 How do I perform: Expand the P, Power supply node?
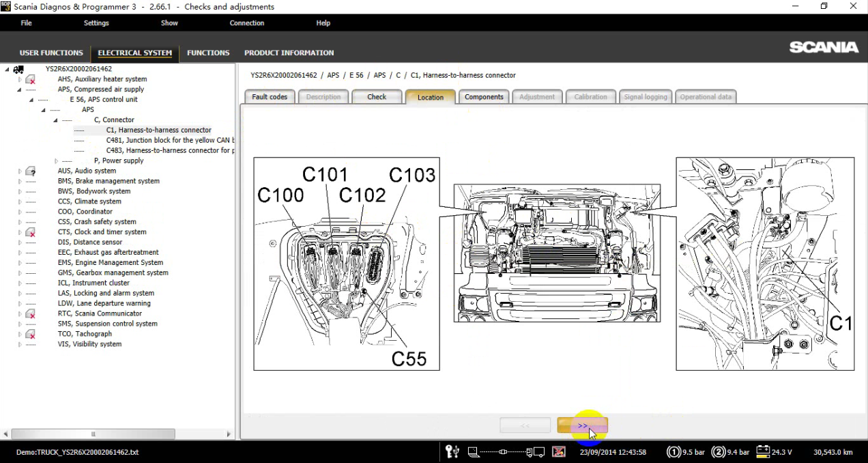[56, 160]
